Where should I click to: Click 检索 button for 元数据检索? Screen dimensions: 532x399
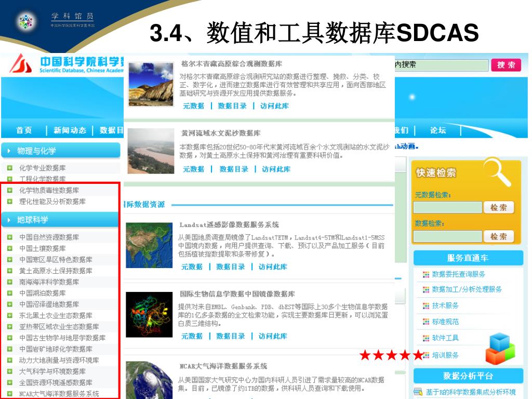498,207
